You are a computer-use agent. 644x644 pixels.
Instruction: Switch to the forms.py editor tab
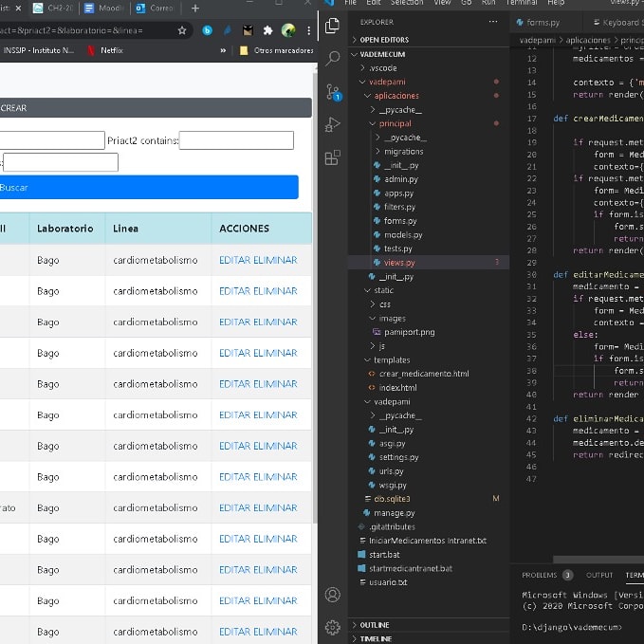543,22
